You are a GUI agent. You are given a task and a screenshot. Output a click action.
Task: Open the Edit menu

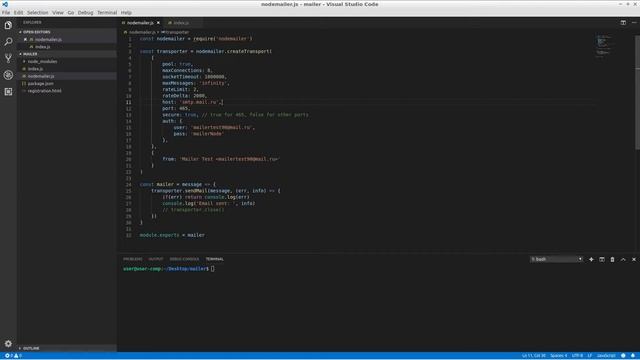point(18,13)
